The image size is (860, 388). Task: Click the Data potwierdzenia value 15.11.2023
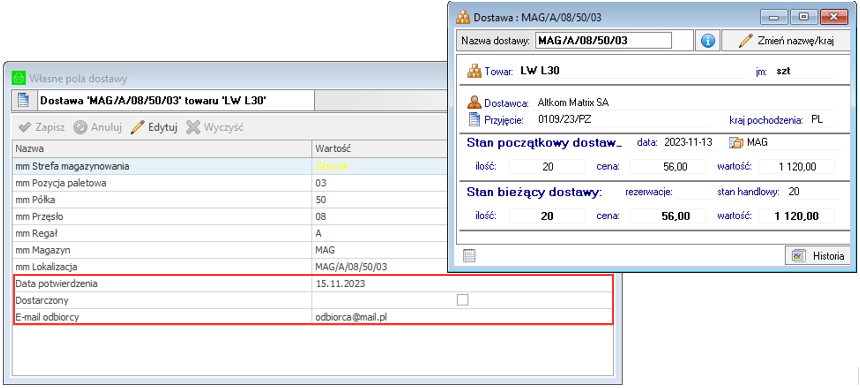coord(341,284)
